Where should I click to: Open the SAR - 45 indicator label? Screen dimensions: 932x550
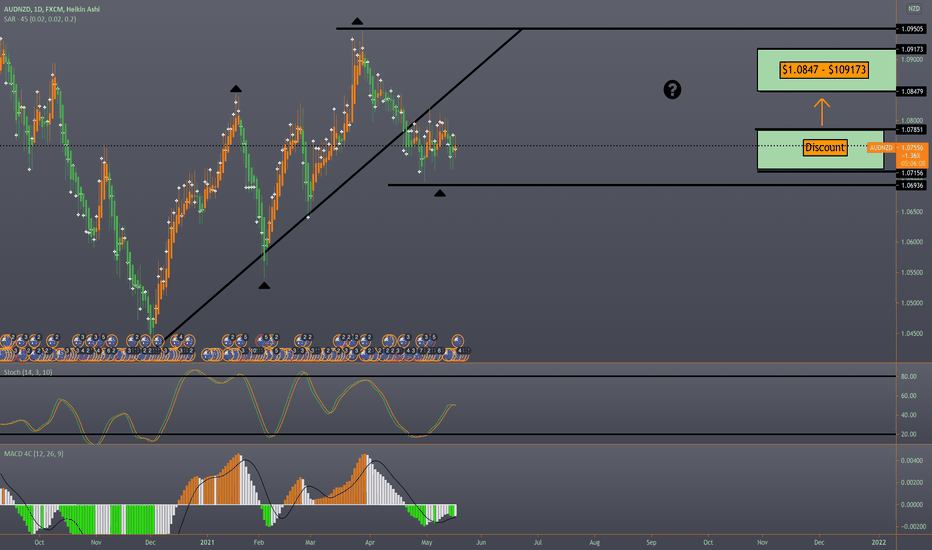coord(40,19)
